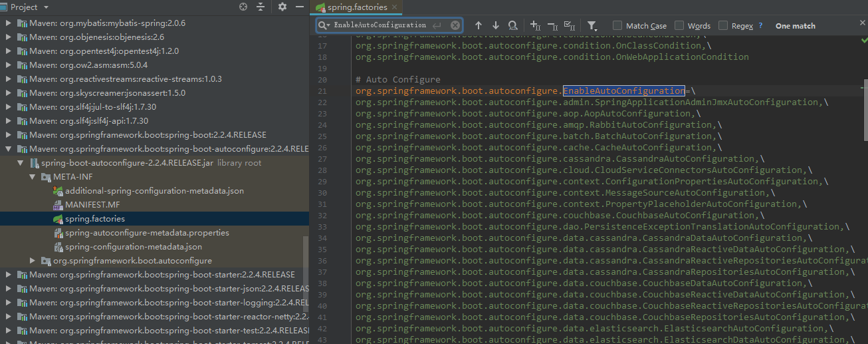868x344 pixels.
Task: Collapse spring-boot-autoconfigure-2.2.4.RELEASE.jar node
Action: (x=21, y=163)
